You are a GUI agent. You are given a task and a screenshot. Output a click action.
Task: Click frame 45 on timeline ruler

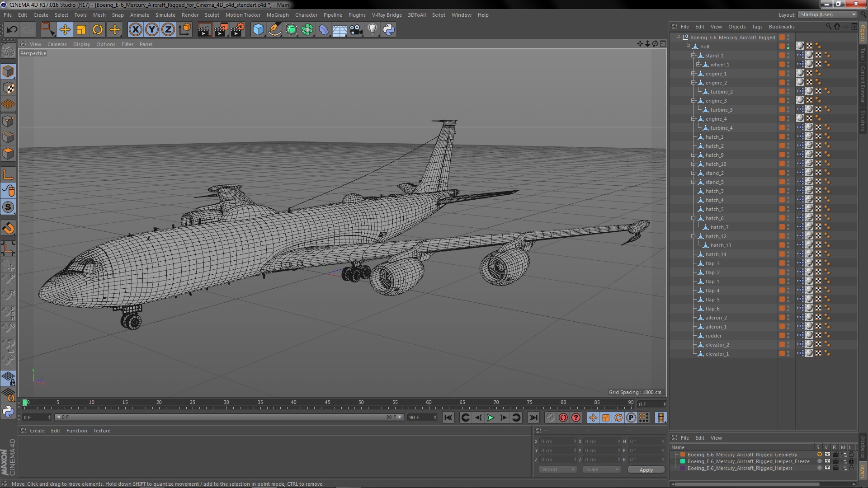point(327,402)
